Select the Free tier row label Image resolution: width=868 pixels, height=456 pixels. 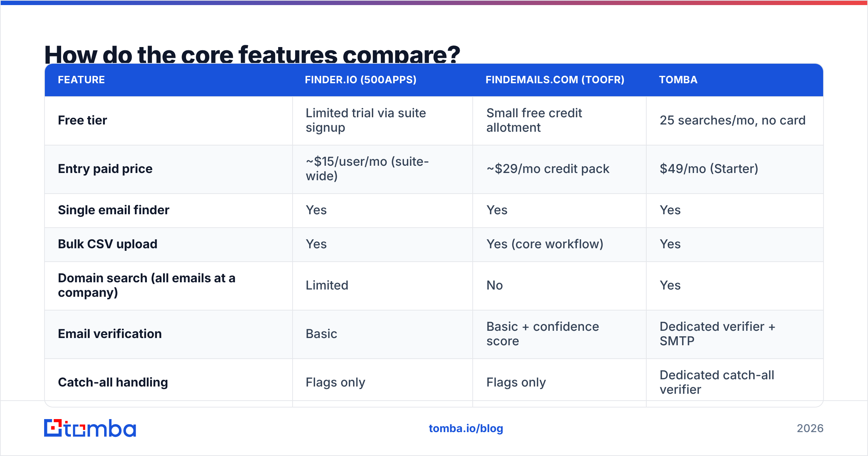coord(82,120)
